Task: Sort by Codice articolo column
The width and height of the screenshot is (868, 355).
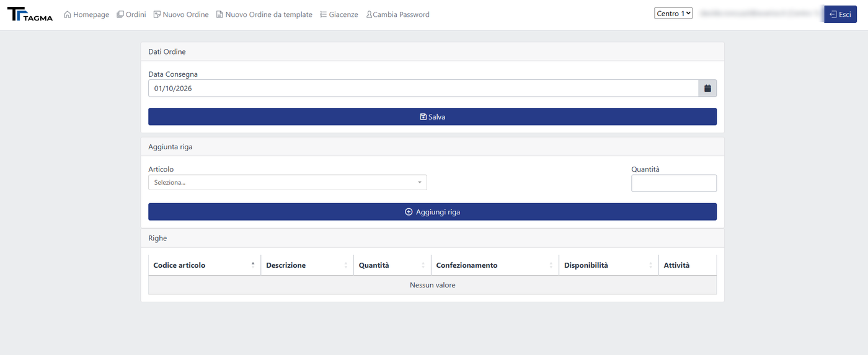Action: pos(205,265)
